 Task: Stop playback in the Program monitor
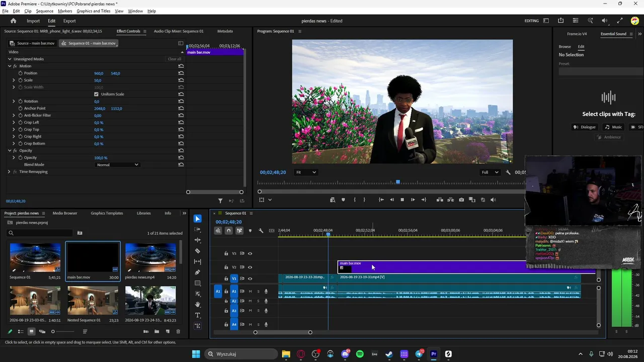coord(402,200)
